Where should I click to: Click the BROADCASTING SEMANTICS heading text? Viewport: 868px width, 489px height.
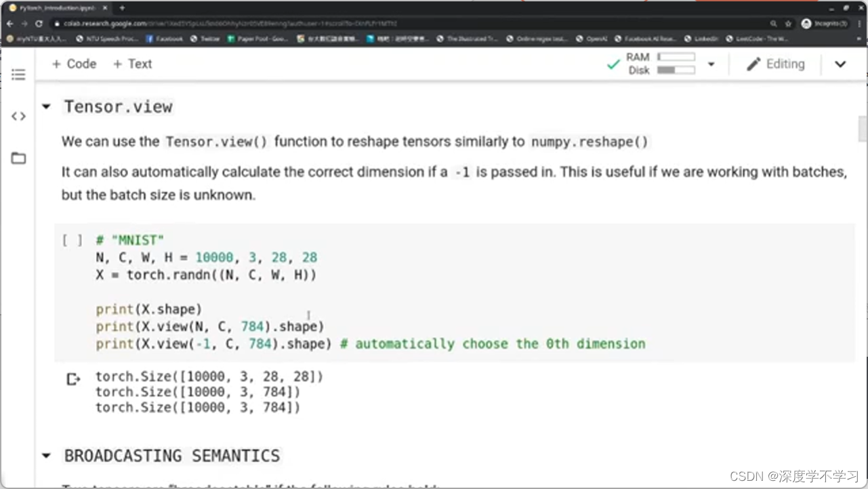pos(172,456)
